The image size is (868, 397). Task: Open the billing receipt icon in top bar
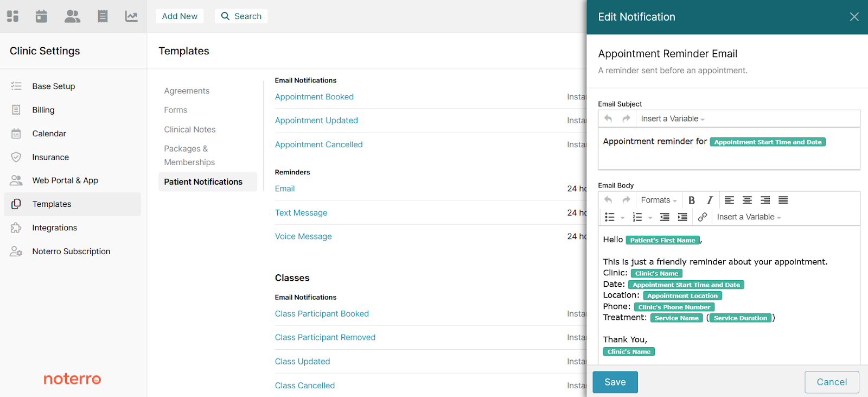pos(103,16)
